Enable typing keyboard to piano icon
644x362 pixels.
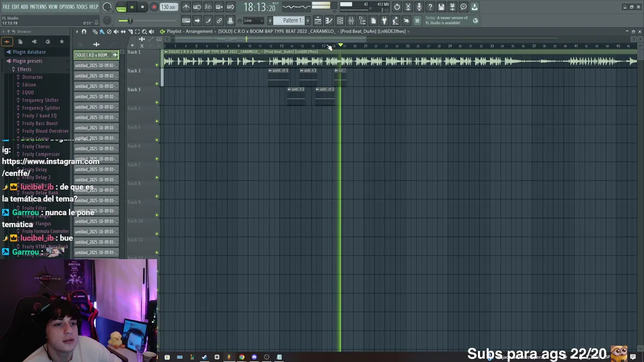click(x=186, y=21)
